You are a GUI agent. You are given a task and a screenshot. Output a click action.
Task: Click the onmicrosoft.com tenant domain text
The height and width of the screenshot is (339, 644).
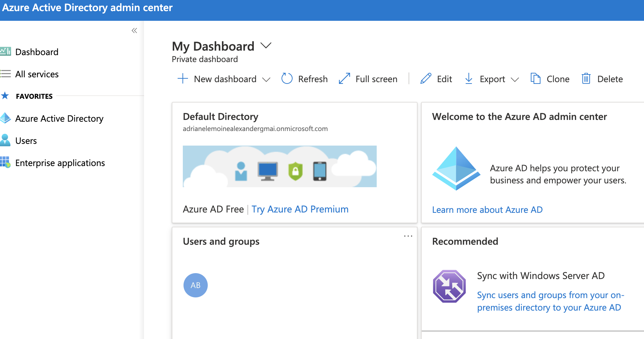255,129
